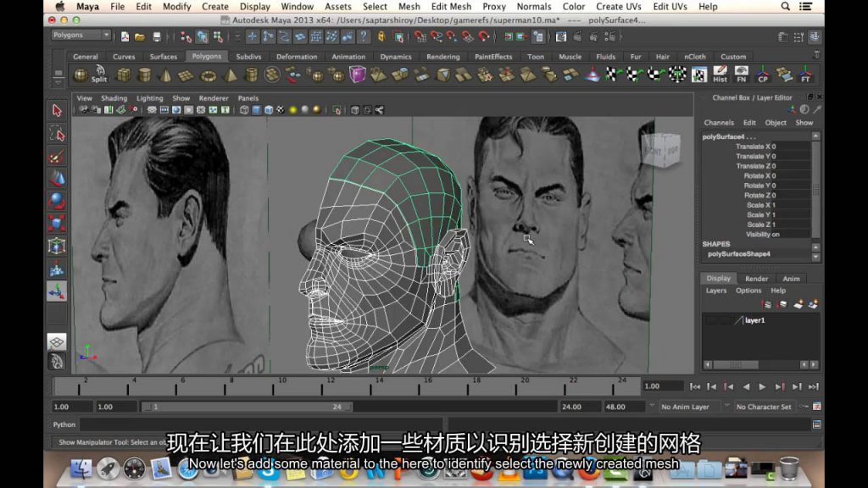The height and width of the screenshot is (488, 868).
Task: Toggle use all lights yellow sphere icon
Action: (x=292, y=110)
